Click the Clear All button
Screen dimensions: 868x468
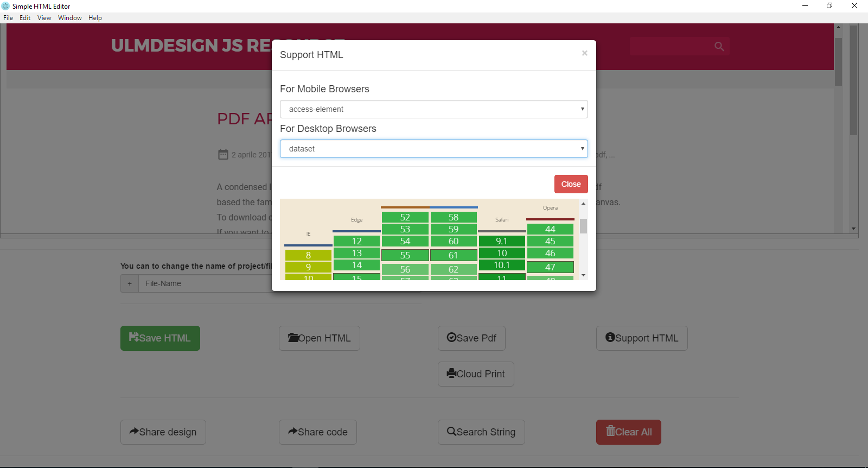[629, 432]
